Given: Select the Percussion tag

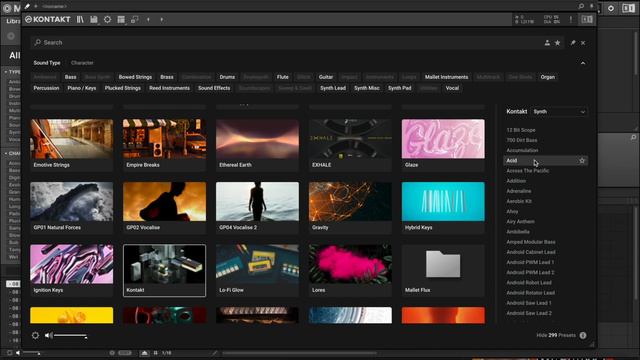Looking at the screenshot, I should pos(46,88).
